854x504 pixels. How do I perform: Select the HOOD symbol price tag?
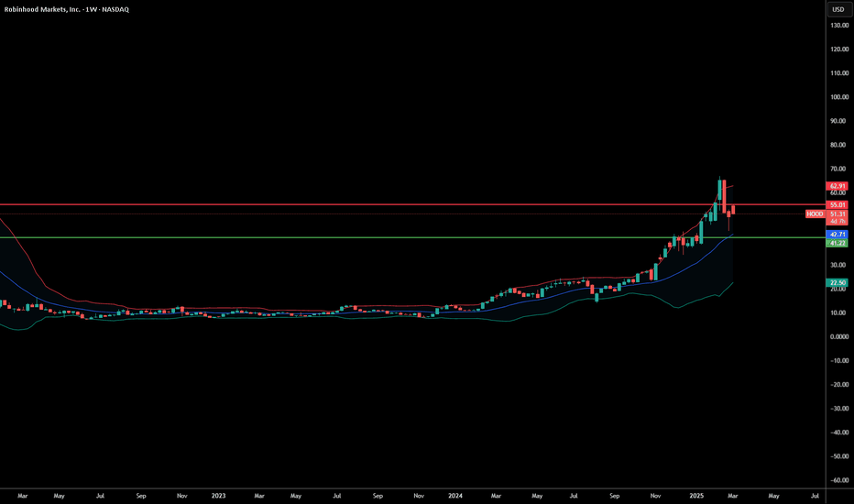(815, 214)
